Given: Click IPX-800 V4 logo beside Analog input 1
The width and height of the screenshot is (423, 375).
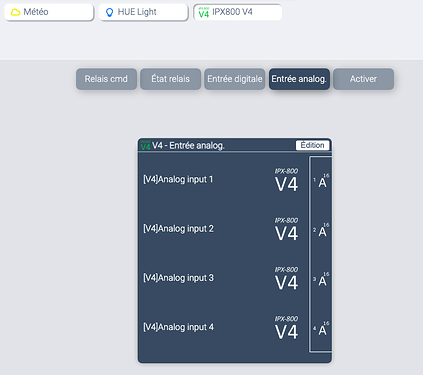Looking at the screenshot, I should pos(286,180).
